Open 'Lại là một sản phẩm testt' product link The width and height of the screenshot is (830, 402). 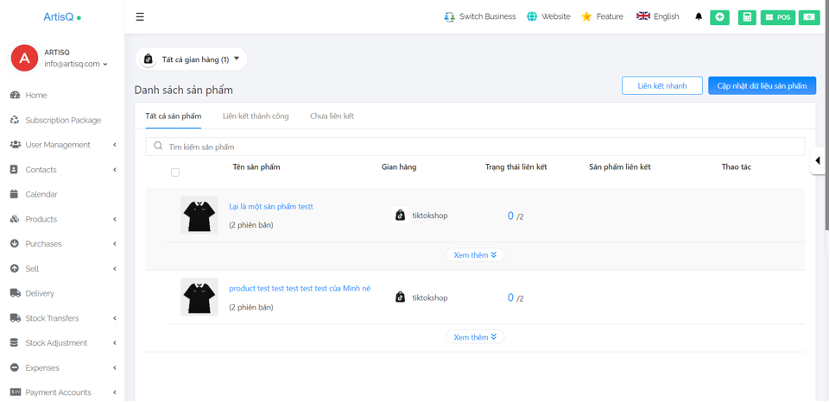(271, 206)
